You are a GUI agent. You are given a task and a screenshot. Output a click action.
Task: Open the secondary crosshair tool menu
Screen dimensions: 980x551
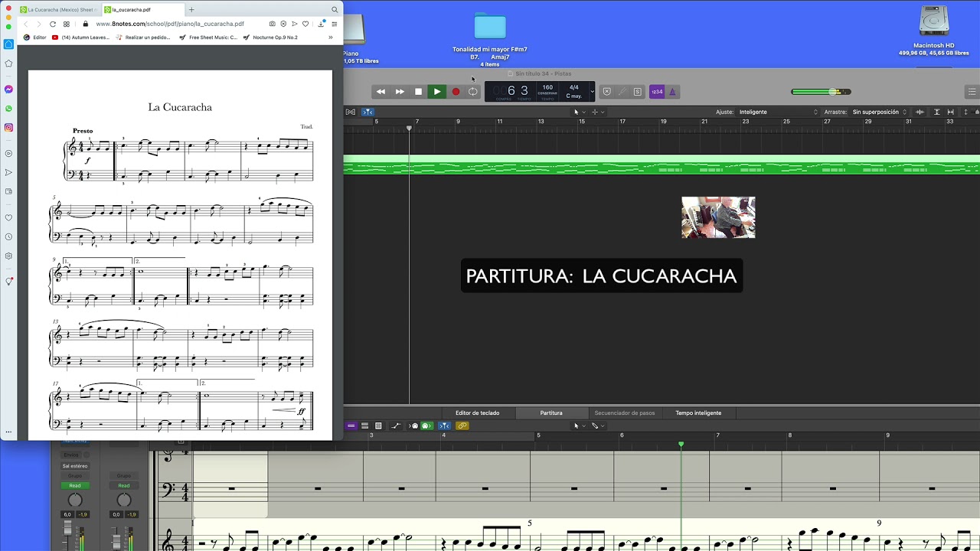[598, 112]
